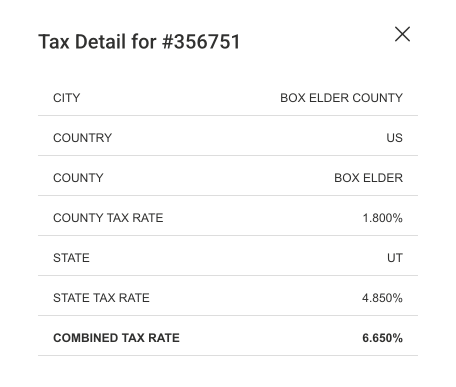Image resolution: width=456 pixels, height=387 pixels.
Task: Click the word ELDER in county value
Action: (x=383, y=178)
